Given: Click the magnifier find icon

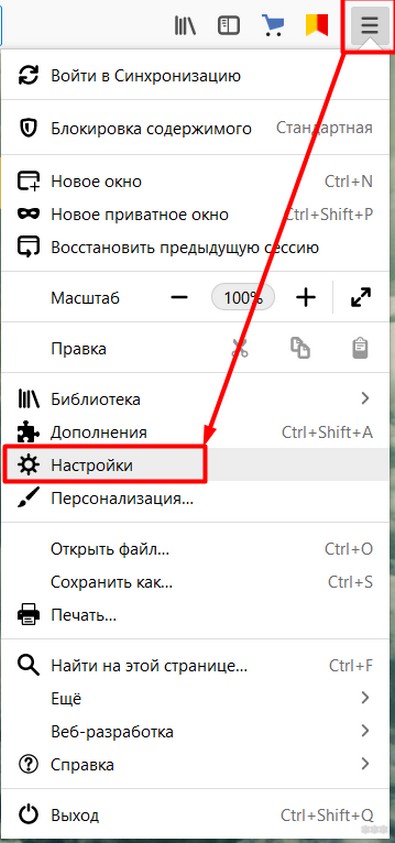Looking at the screenshot, I should coord(28,666).
